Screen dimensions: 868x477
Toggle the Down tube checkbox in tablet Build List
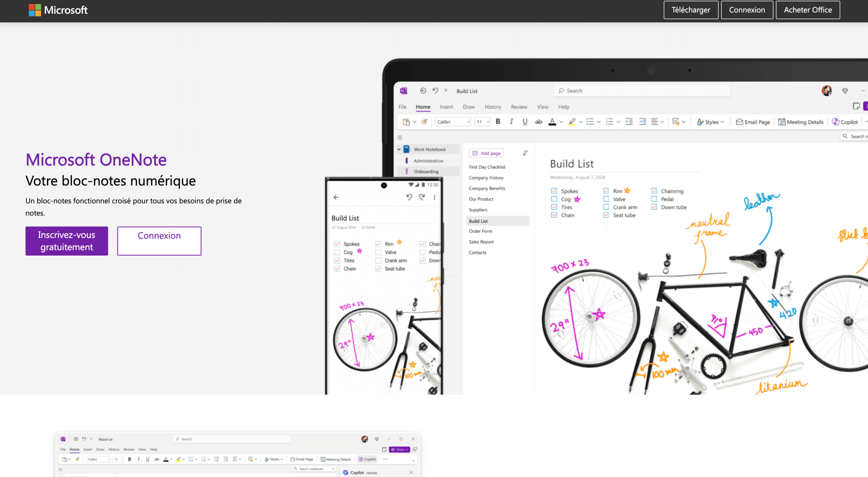[654, 207]
